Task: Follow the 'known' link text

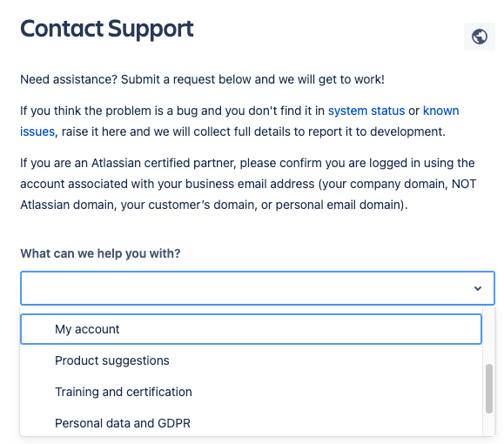Action: coord(440,111)
